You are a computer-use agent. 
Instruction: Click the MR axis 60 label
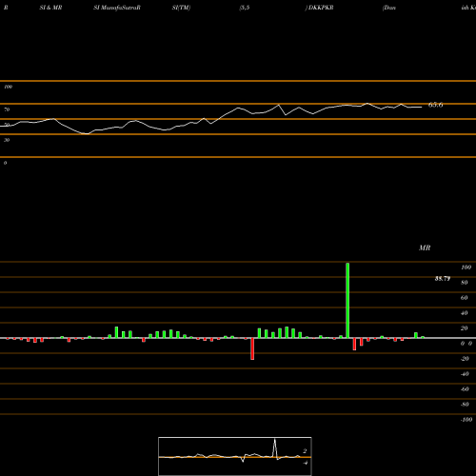465,298
